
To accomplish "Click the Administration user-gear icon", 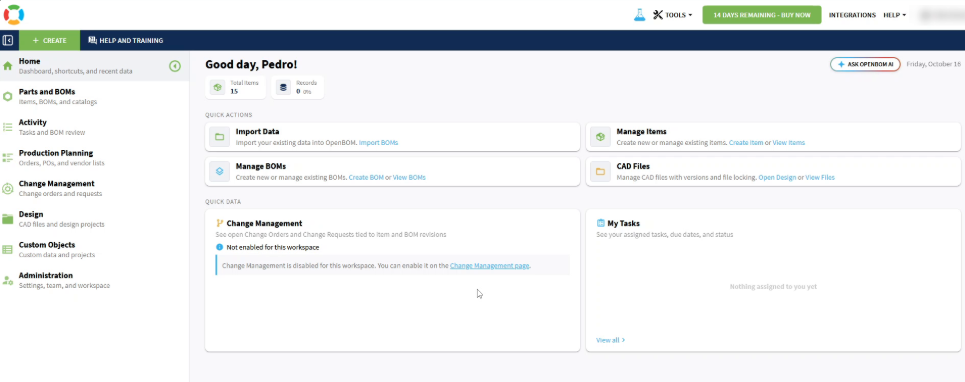I will coord(7,280).
